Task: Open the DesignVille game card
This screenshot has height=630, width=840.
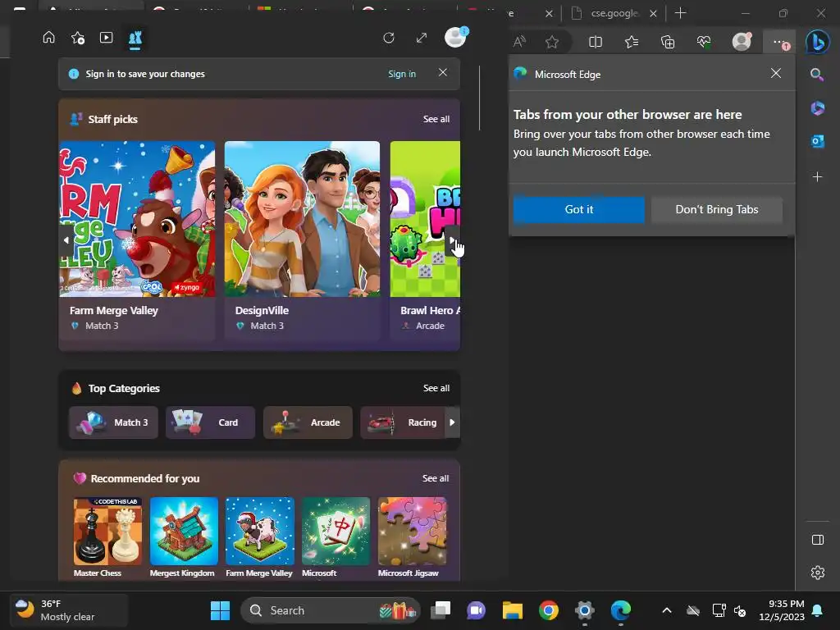Action: (302, 240)
